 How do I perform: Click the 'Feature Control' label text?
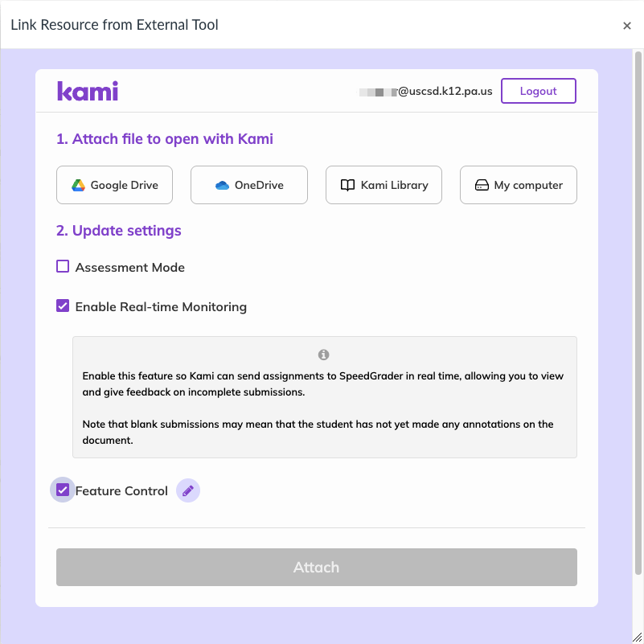click(x=121, y=490)
